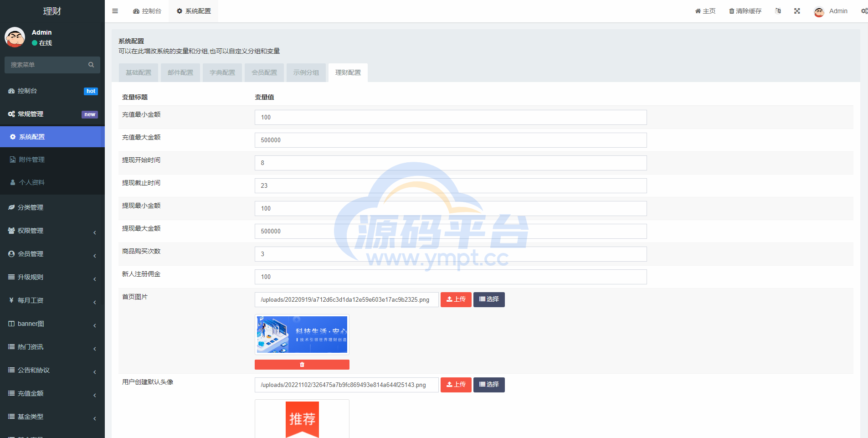Click 选择 button for 首页图片
The height and width of the screenshot is (438, 868).
coord(489,299)
